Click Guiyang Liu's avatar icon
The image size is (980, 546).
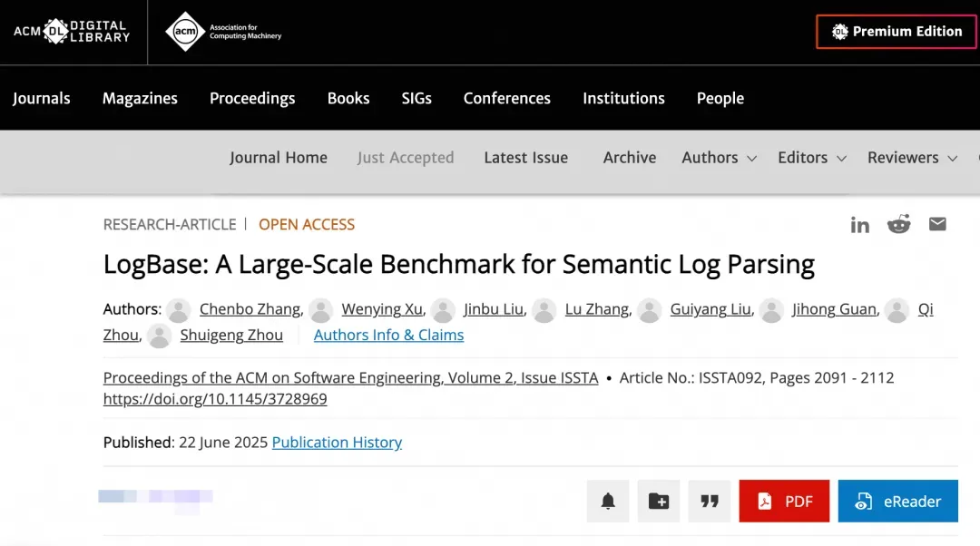point(650,310)
